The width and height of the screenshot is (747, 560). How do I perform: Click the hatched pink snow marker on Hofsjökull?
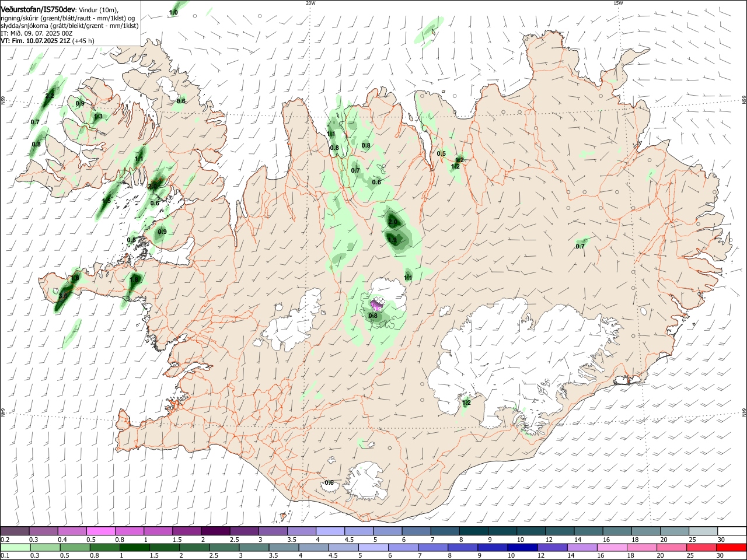click(378, 303)
